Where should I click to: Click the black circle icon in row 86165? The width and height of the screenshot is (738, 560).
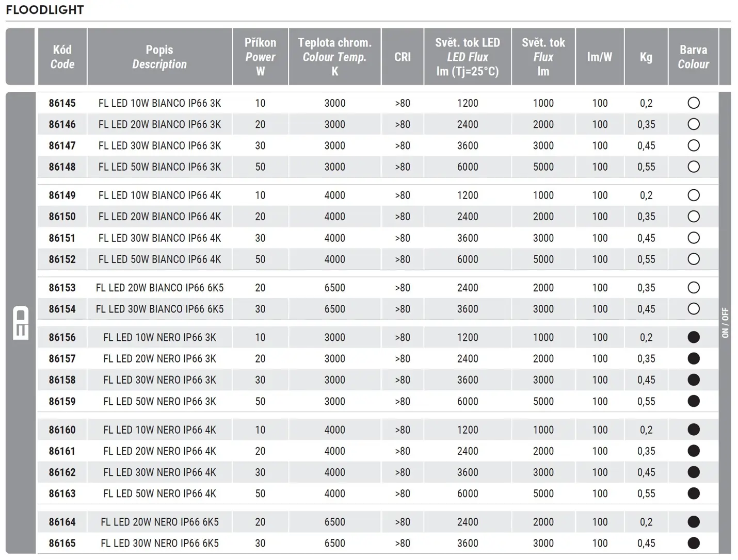pos(694,543)
